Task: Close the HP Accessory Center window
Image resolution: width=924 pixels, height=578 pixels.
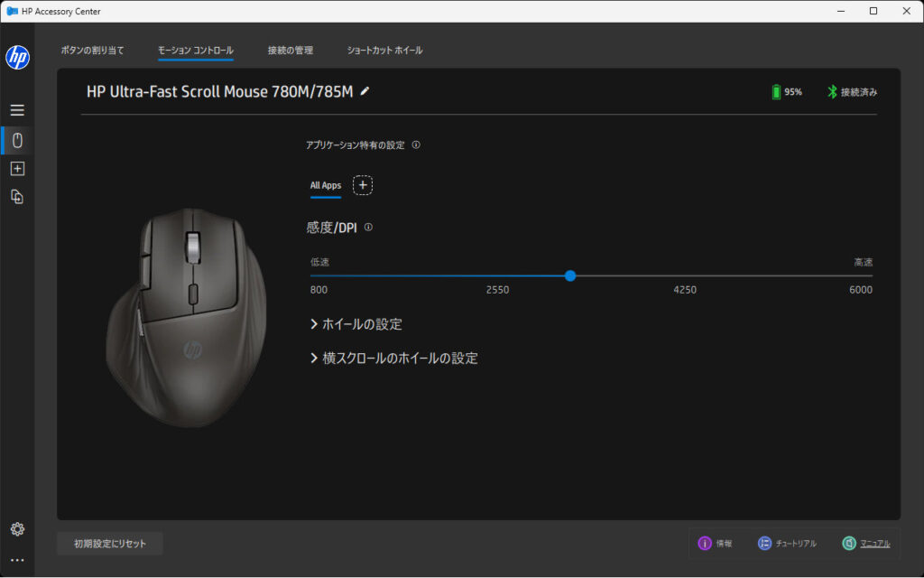Action: (x=906, y=11)
